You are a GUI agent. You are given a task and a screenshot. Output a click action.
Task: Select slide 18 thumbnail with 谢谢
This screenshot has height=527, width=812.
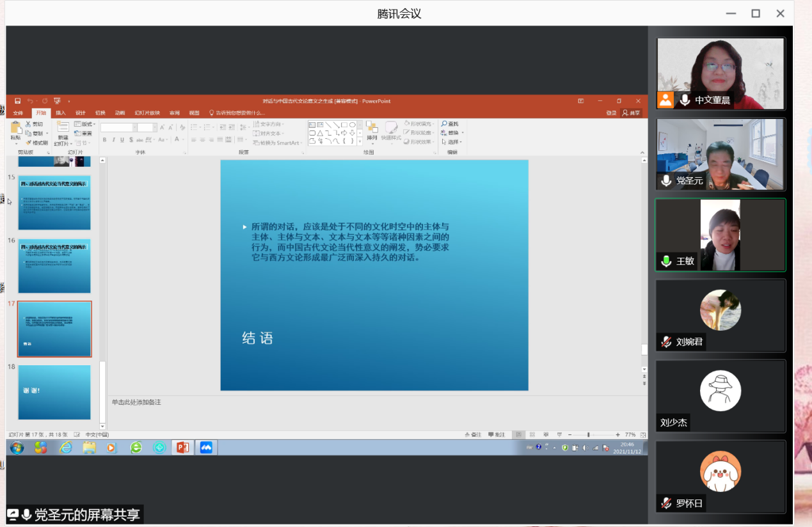[x=54, y=392]
